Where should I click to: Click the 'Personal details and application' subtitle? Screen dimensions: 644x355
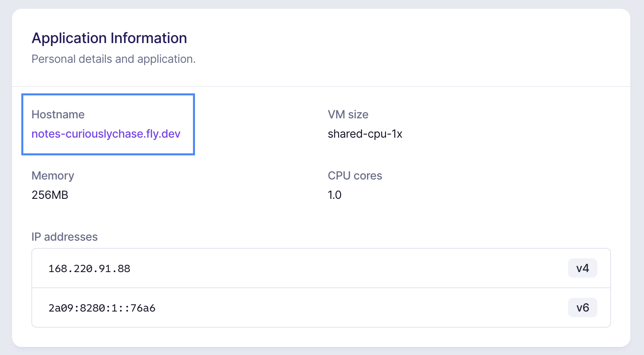pyautogui.click(x=113, y=59)
